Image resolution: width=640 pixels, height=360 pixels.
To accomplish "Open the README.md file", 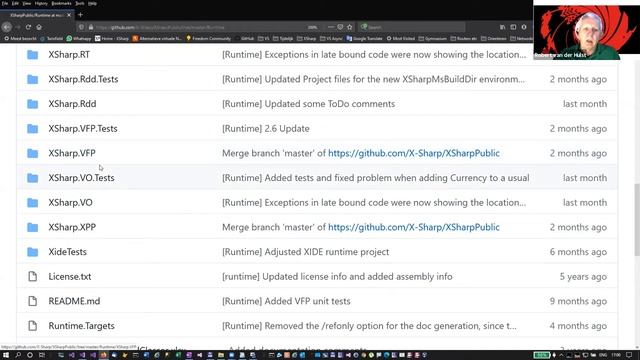I will [x=74, y=301].
